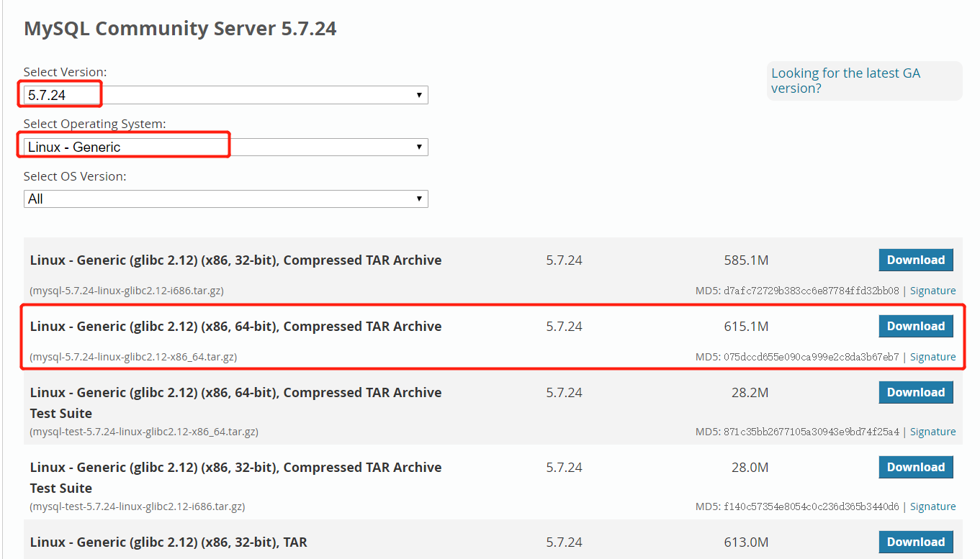Open Signature link for mysql-test i686 archive
Viewport: 980px width, 559px height.
[932, 506]
